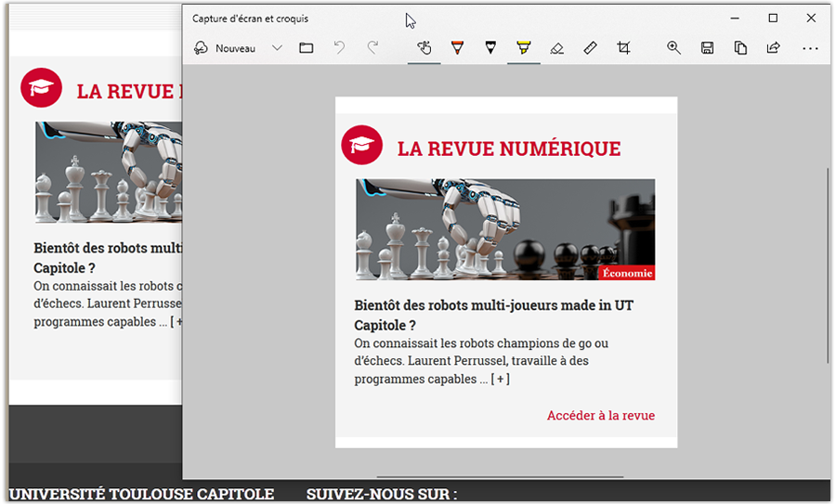Share the capture with the share icon
836x504 pixels.
click(773, 48)
